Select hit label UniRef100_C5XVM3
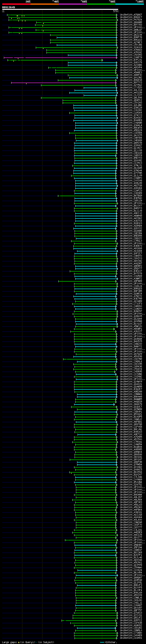This screenshot has width=146, height=644. coord(131,55)
